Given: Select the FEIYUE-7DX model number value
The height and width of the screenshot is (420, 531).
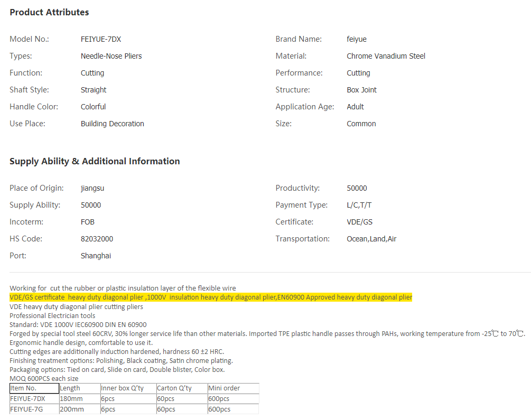Looking at the screenshot, I should 101,39.
